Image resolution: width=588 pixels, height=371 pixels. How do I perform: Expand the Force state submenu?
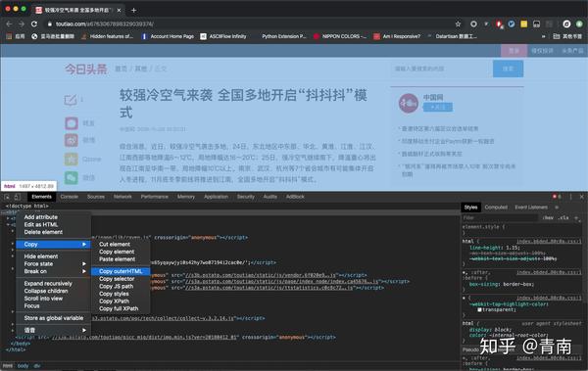(53, 264)
